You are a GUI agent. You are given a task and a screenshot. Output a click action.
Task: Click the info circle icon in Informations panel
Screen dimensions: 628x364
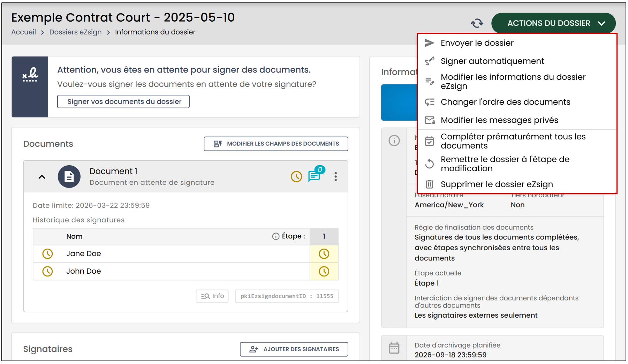pos(394,141)
